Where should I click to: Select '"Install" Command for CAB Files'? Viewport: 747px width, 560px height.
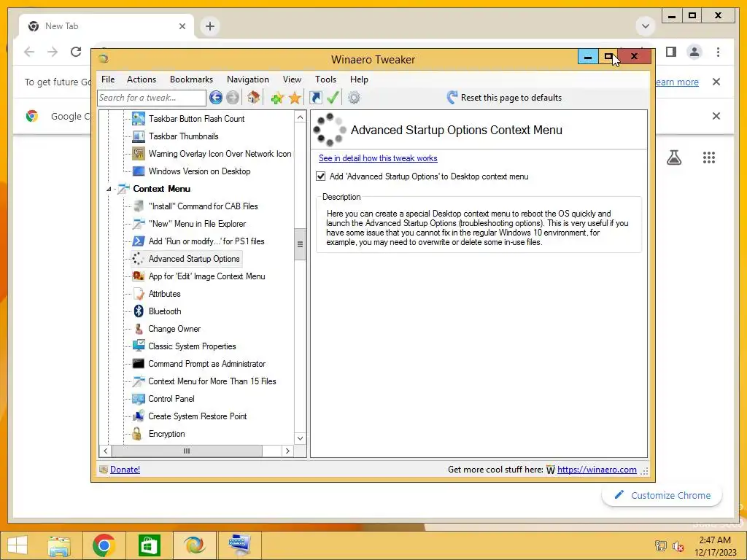pyautogui.click(x=203, y=206)
